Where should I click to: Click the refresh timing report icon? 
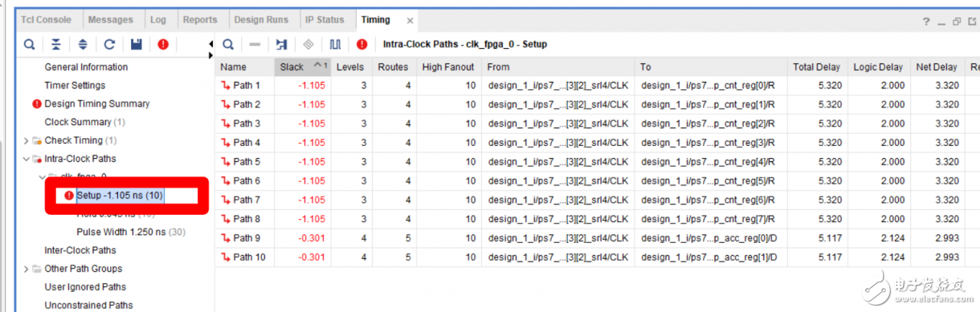109,44
